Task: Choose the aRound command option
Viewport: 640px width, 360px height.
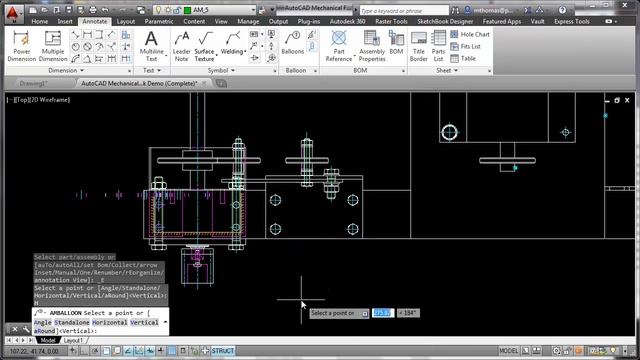Action: pos(44,331)
